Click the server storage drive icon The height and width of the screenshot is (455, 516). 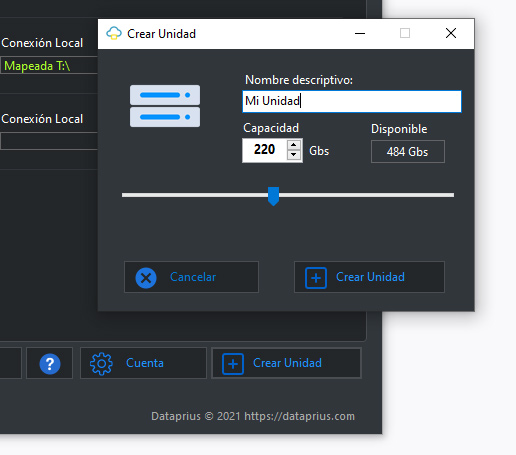165,106
